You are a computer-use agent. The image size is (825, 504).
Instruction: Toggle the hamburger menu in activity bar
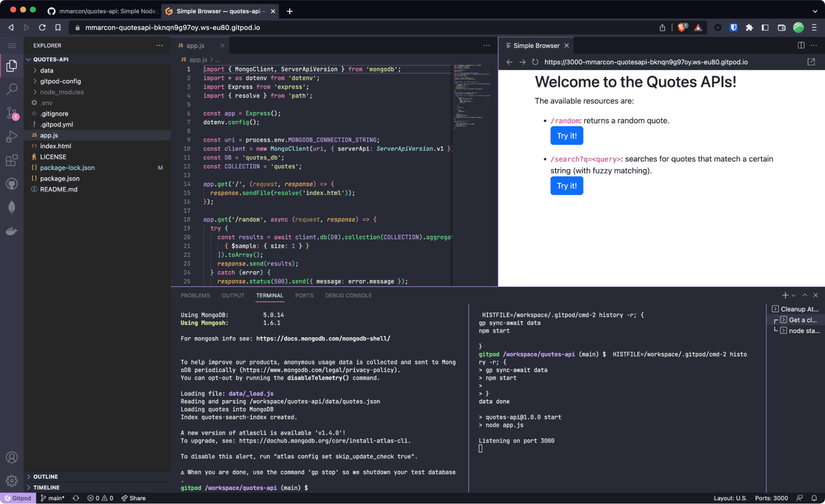(12, 46)
